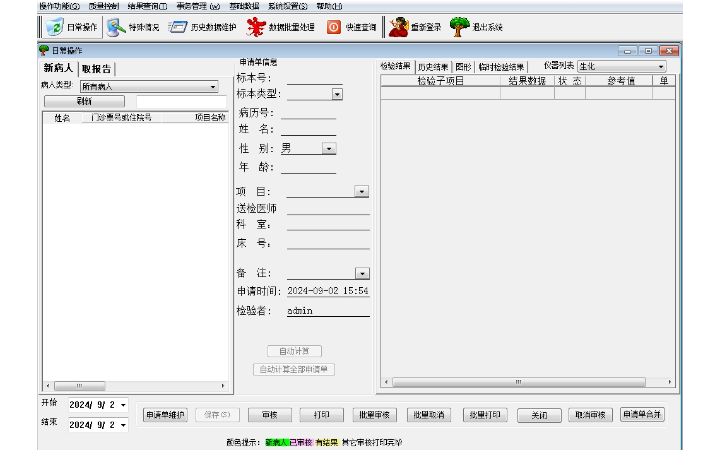The width and height of the screenshot is (720, 450).
Task: Click the 姓名 column header in patient list
Action: (62, 118)
